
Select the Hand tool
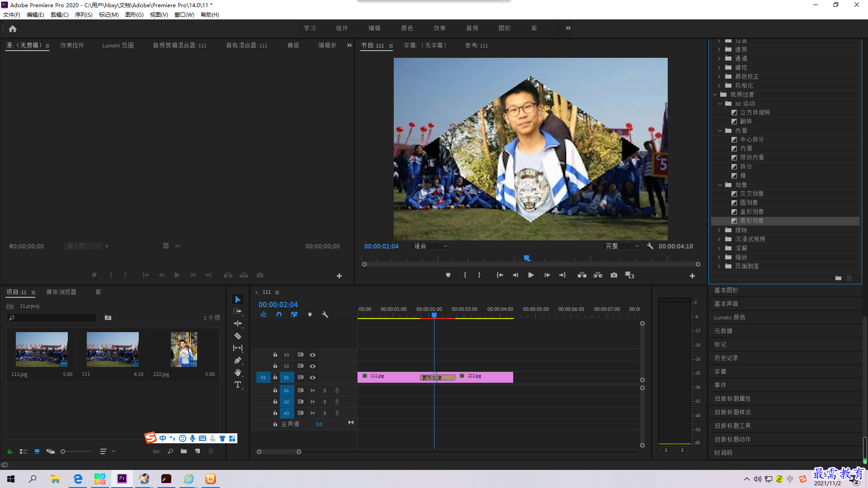pyautogui.click(x=238, y=372)
